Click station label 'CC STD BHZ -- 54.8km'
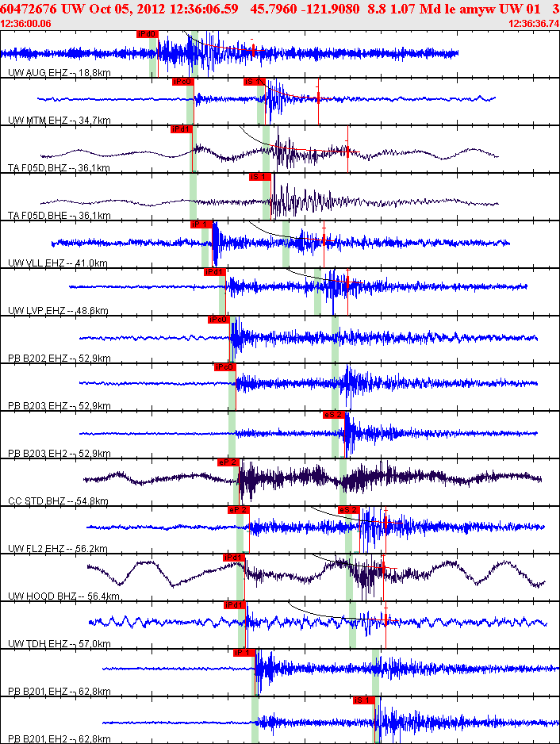 point(59,501)
